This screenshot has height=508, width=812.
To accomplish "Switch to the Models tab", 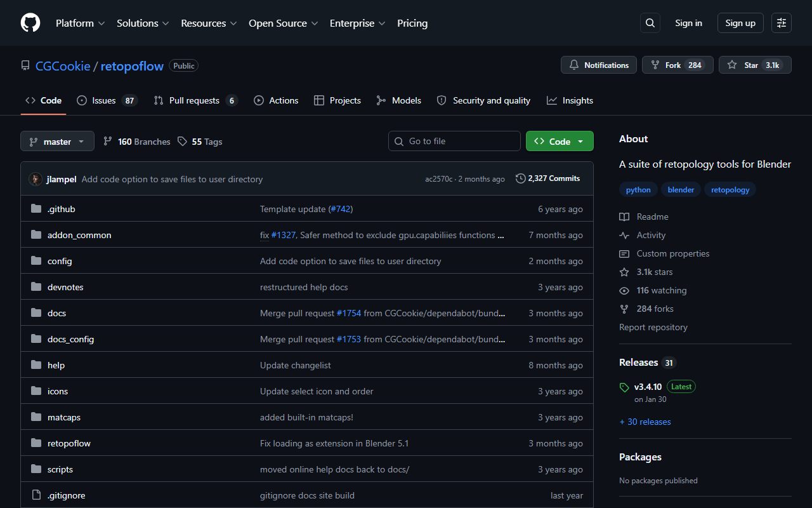I will (x=399, y=100).
